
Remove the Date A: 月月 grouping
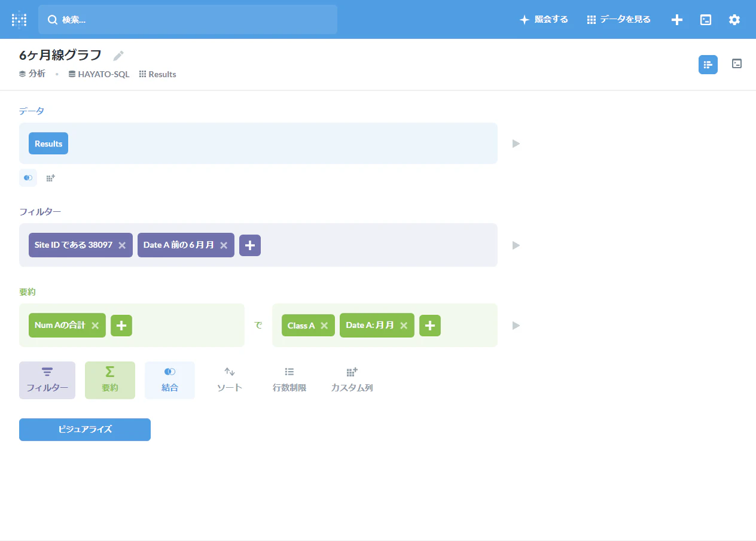point(404,326)
